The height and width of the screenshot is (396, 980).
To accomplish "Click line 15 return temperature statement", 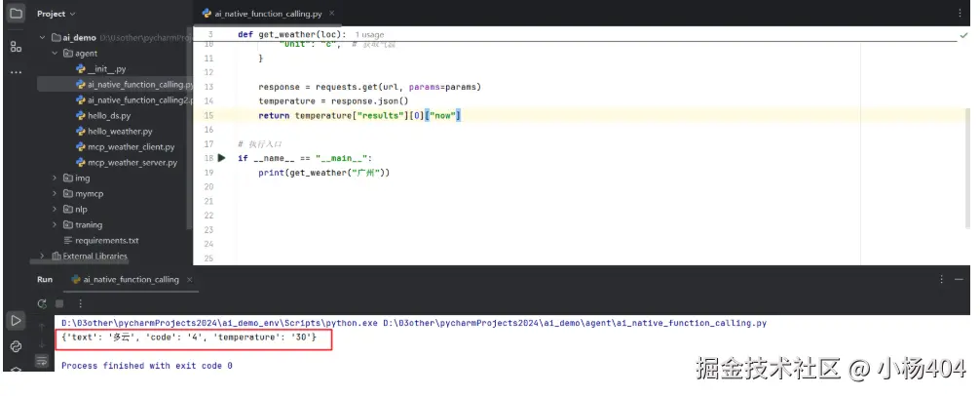I will click(359, 116).
